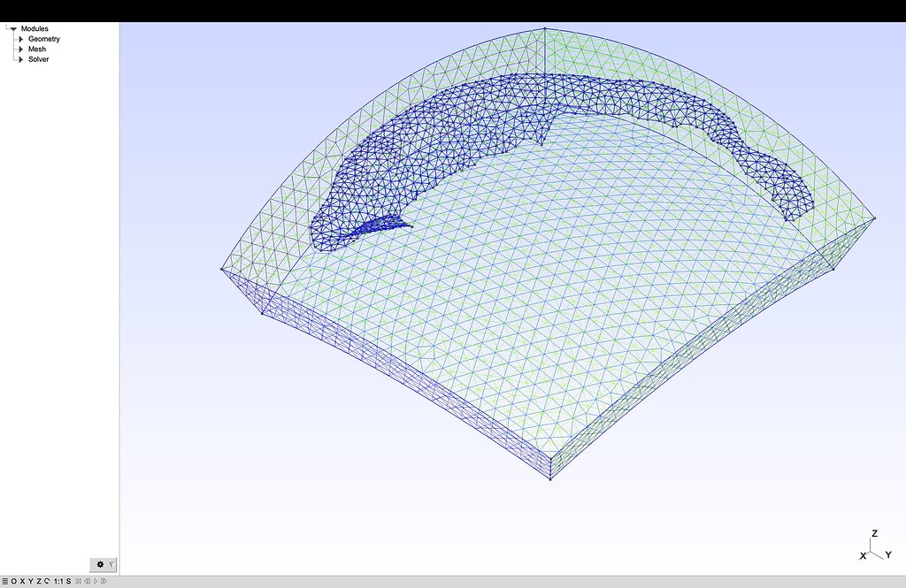The image size is (906, 588).
Task: Open the hamburger menu in the status bar
Action: click(x=4, y=582)
